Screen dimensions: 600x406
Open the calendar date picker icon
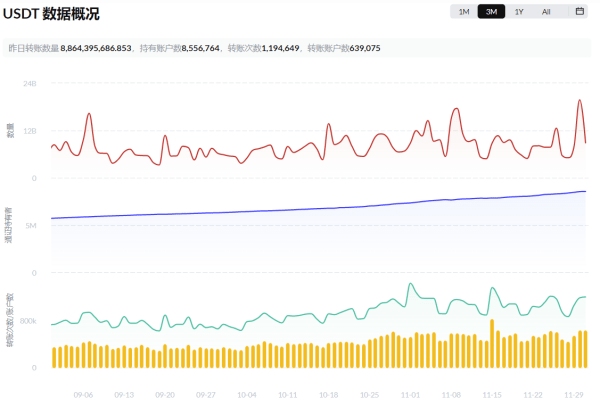click(579, 12)
